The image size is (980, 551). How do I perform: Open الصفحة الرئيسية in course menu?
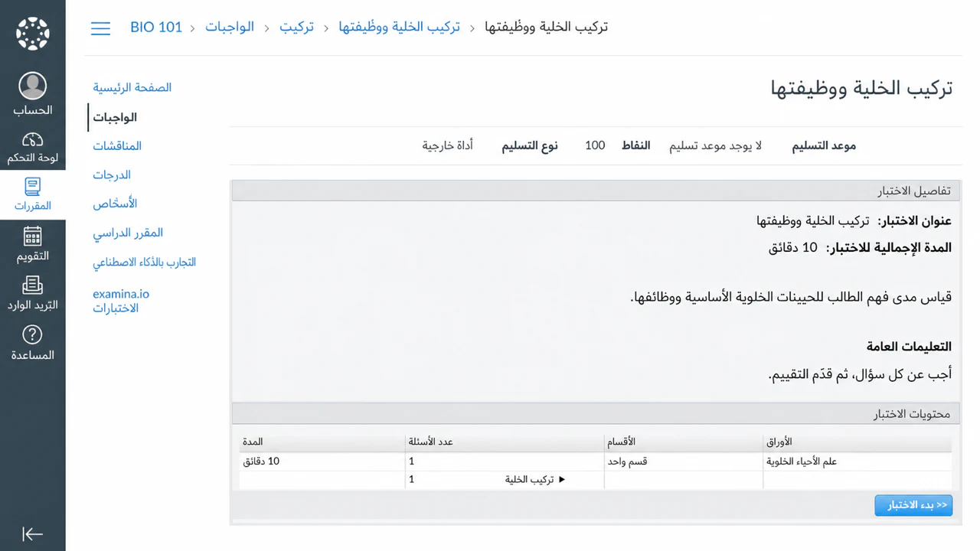tap(132, 87)
